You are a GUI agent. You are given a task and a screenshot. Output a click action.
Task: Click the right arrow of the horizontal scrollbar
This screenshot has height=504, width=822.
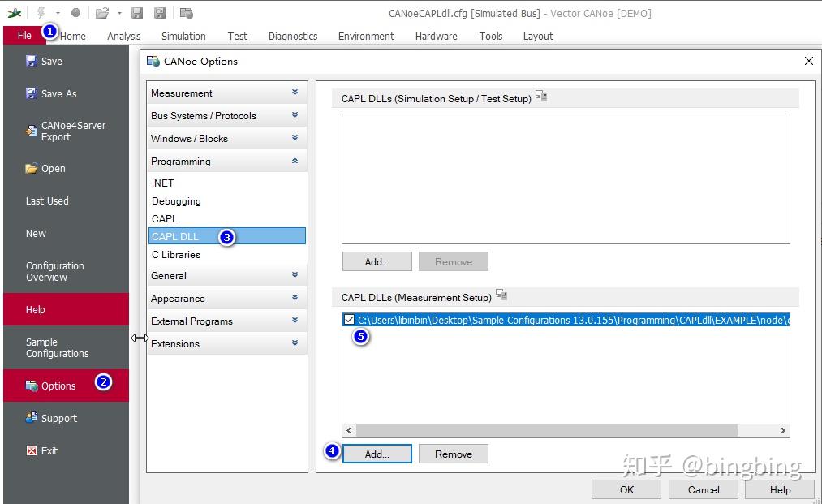point(783,431)
